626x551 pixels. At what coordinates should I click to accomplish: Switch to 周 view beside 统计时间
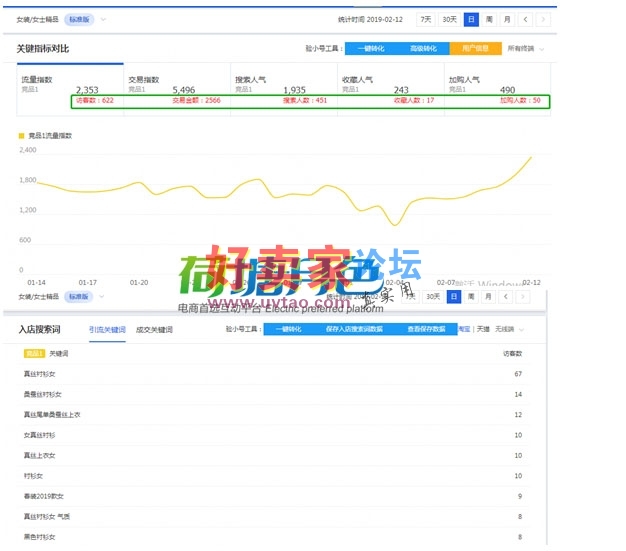[x=490, y=19]
